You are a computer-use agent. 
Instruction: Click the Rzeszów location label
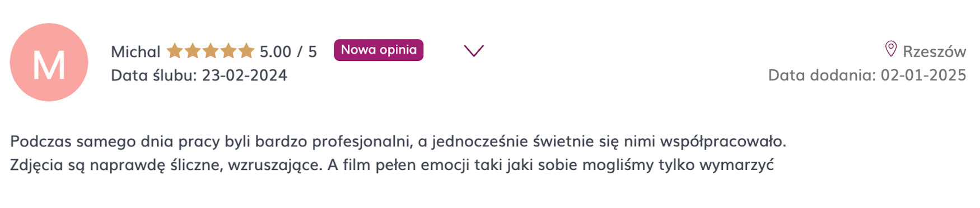click(934, 51)
